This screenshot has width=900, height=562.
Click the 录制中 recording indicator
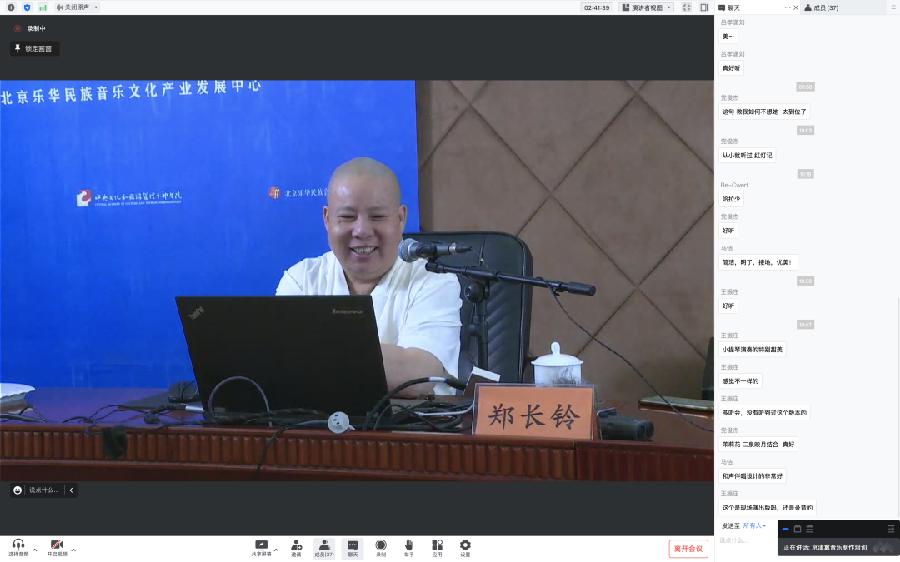(30, 28)
